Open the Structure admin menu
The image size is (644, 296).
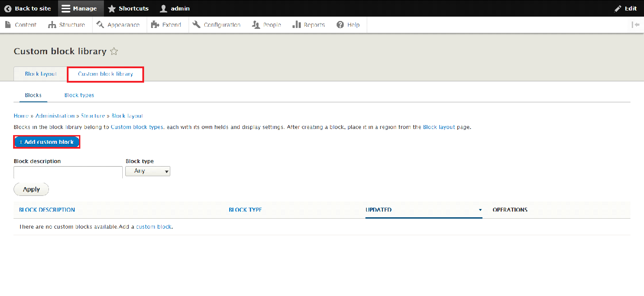pyautogui.click(x=67, y=25)
